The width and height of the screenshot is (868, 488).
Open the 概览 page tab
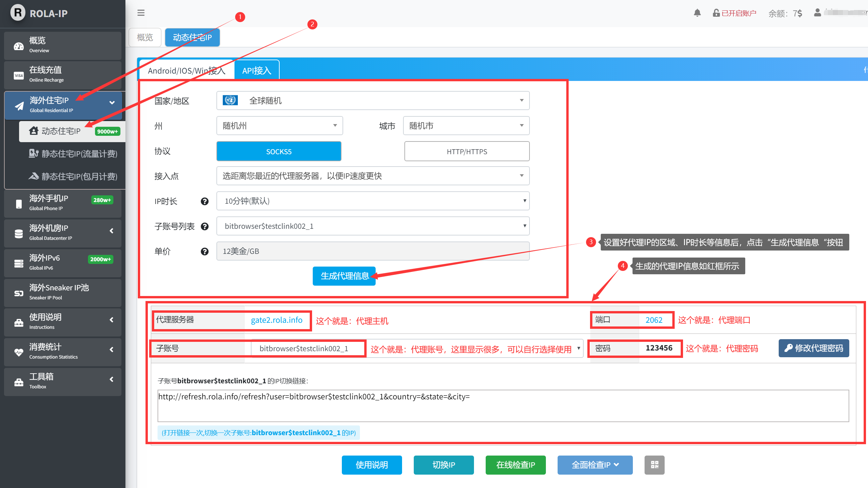tap(145, 37)
